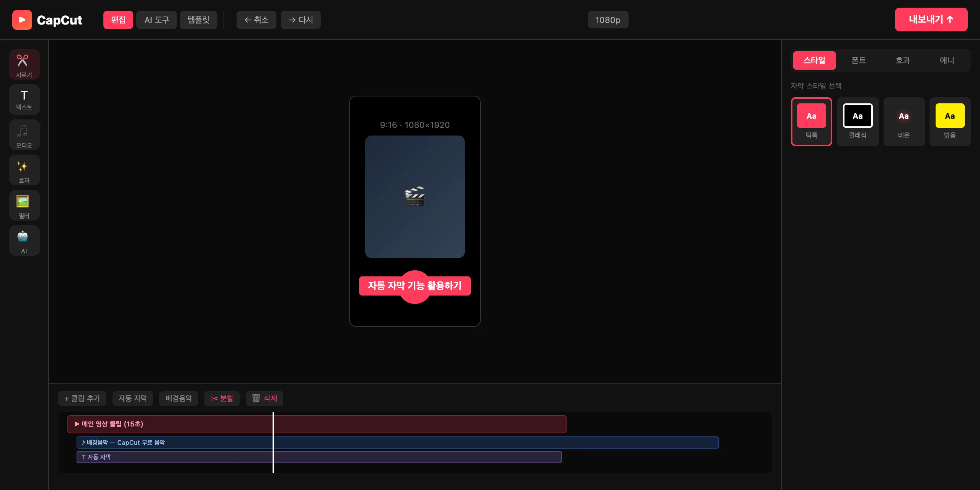The width and height of the screenshot is (980, 490).
Task: Click the video preview thumbnail
Action: click(415, 197)
